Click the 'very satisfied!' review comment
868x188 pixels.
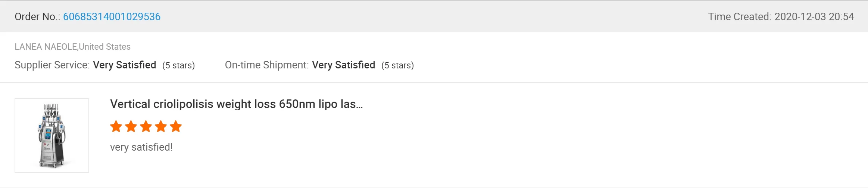point(141,147)
